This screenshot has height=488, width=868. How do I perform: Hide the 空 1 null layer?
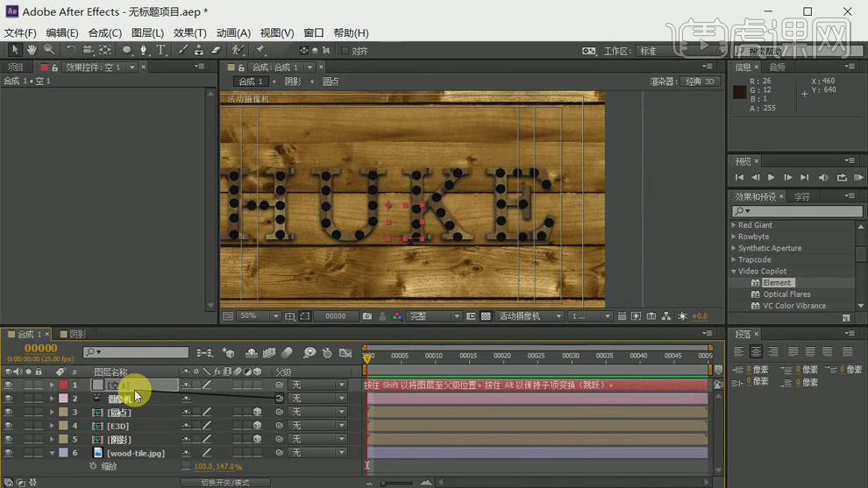tap(8, 385)
